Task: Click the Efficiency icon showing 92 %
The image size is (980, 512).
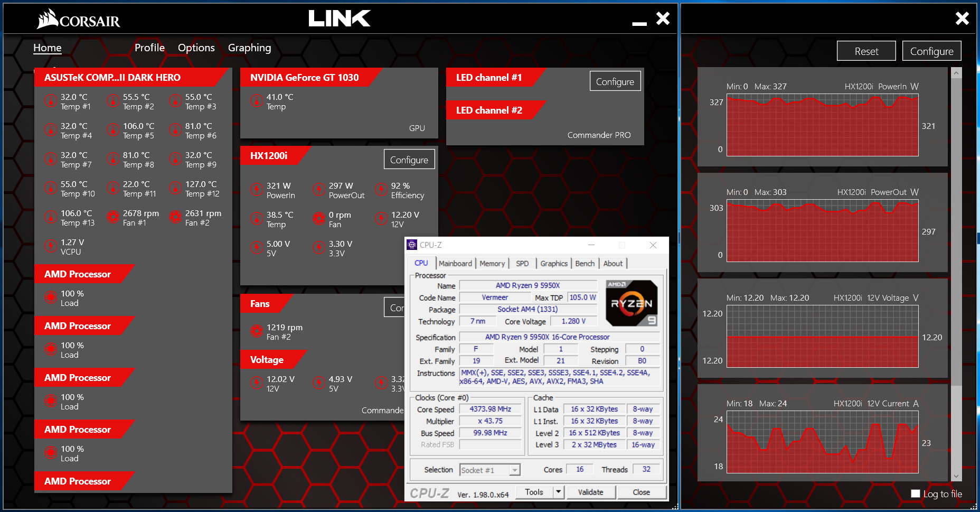Action: click(381, 189)
